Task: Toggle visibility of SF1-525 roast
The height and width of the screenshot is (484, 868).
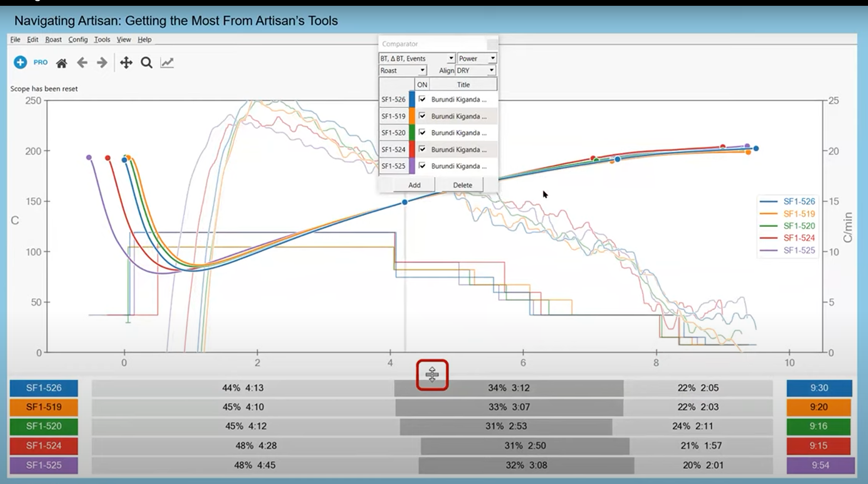Action: (421, 166)
